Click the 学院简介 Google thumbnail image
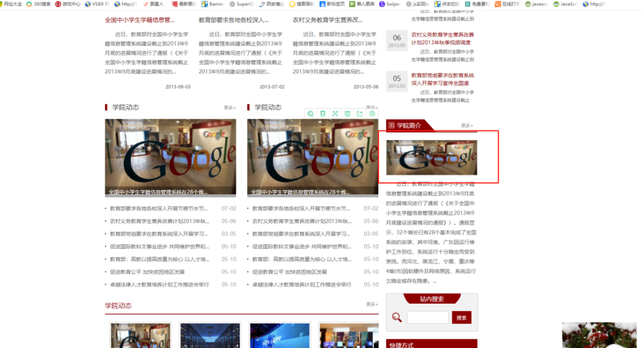 click(x=431, y=158)
